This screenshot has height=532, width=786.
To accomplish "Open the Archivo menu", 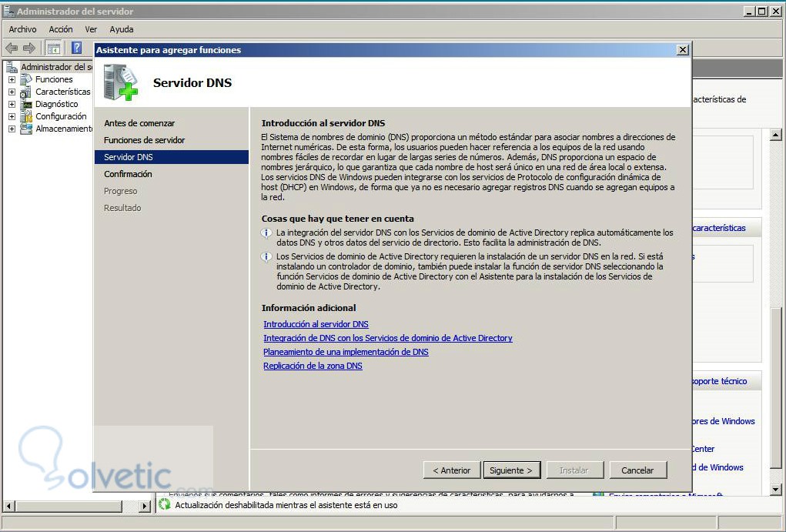I will pos(22,29).
